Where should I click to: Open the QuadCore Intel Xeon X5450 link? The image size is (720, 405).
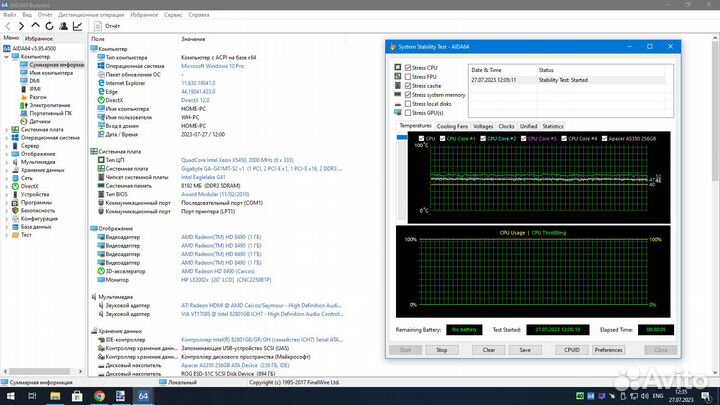point(237,160)
